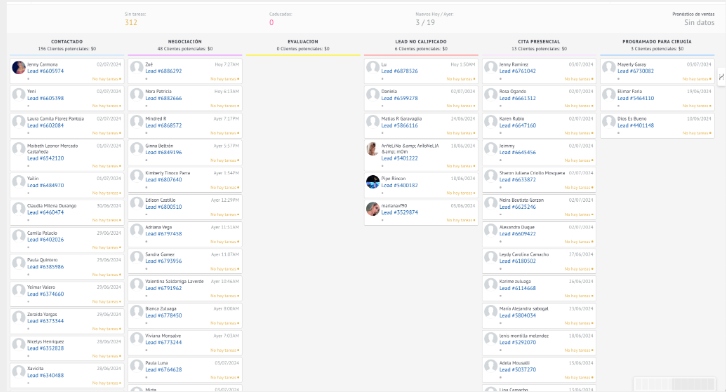This screenshot has height=392, width=726.
Task: Click Adriana Vega's avatar icon
Action: [x=137, y=230]
